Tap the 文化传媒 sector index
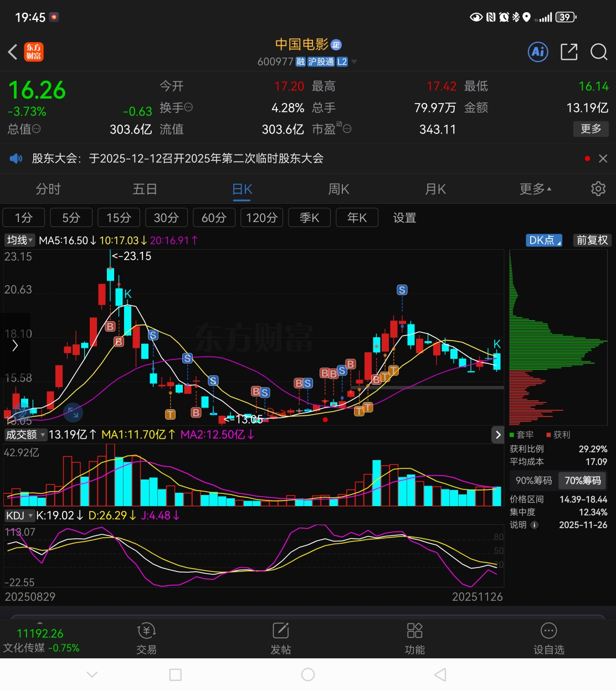The image size is (616, 691). coord(41,641)
